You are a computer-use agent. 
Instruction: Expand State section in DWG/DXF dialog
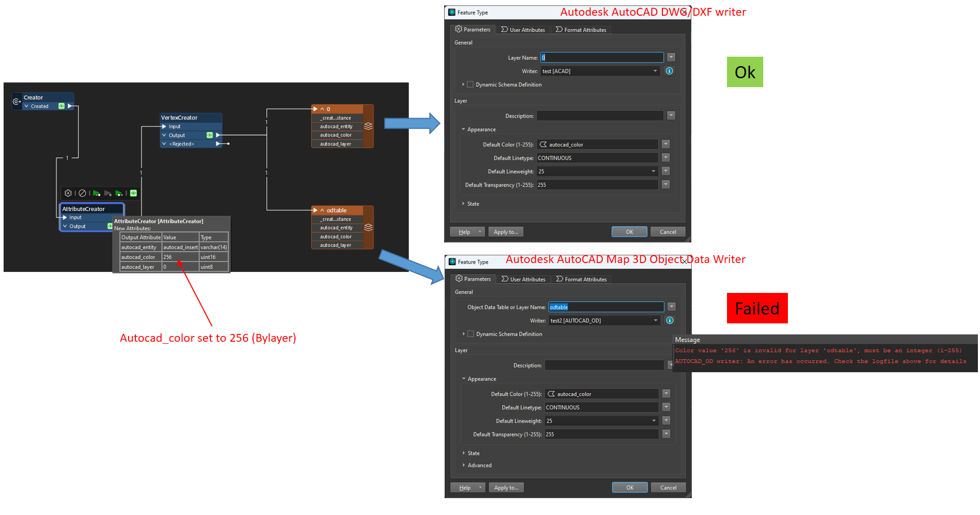coord(463,204)
